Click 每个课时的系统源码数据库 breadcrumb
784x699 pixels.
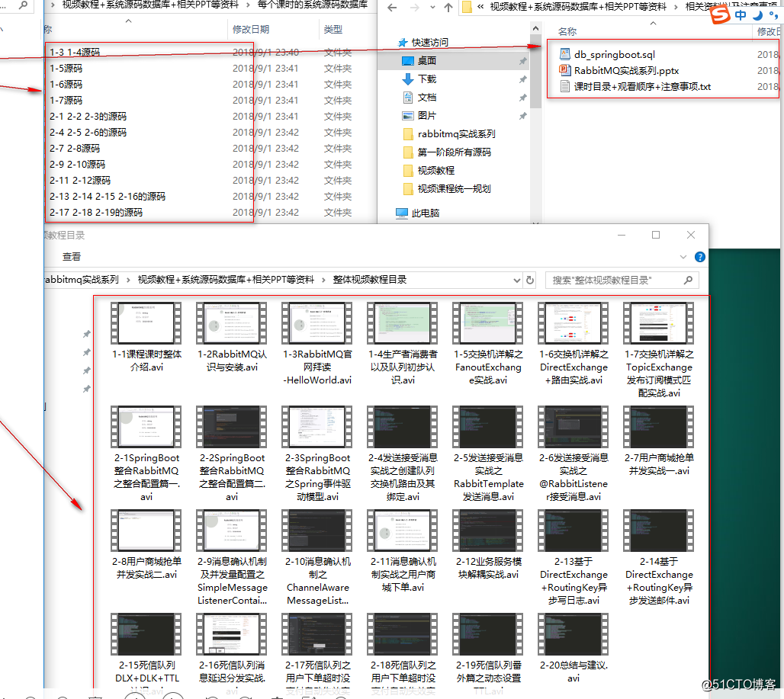[312, 5]
